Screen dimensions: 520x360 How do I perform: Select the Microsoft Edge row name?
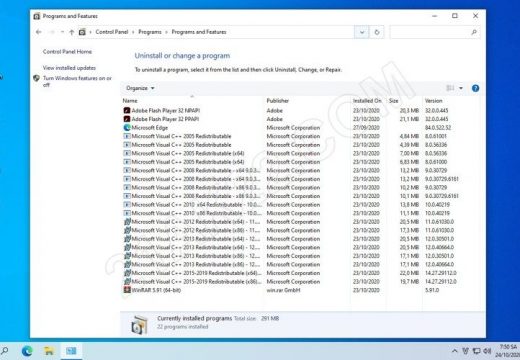[150, 128]
